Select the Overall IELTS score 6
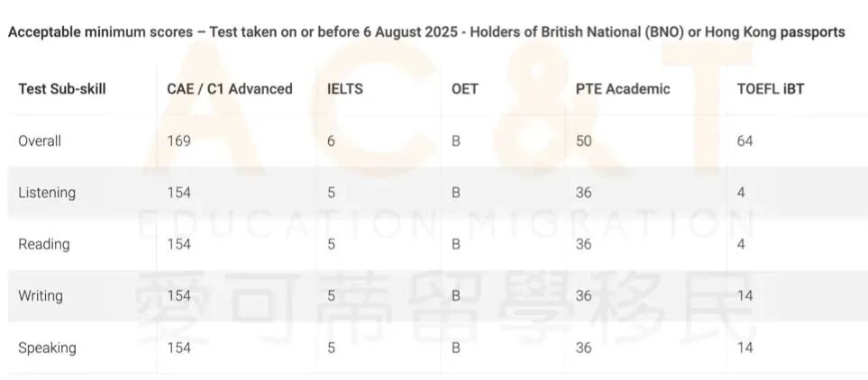868x380 pixels. pos(331,141)
